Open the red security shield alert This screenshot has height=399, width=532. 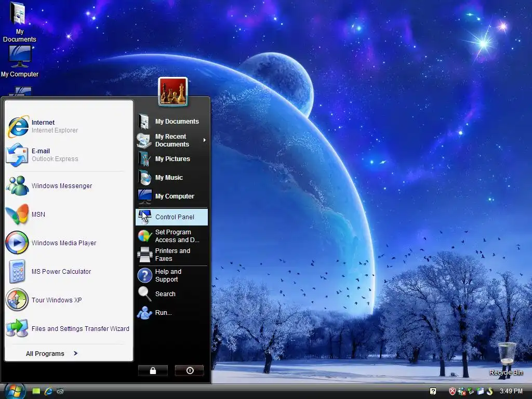click(453, 391)
